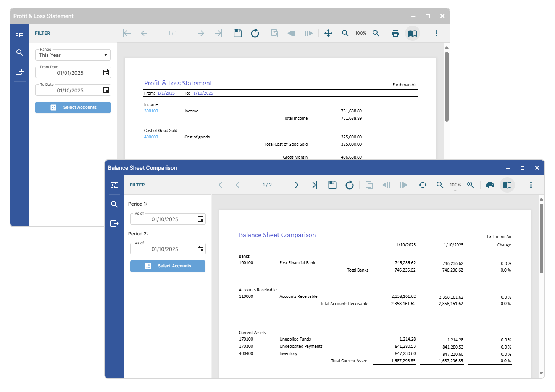Print the Profit & Loss Statement
Screen dimensions: 555x392
tap(395, 33)
